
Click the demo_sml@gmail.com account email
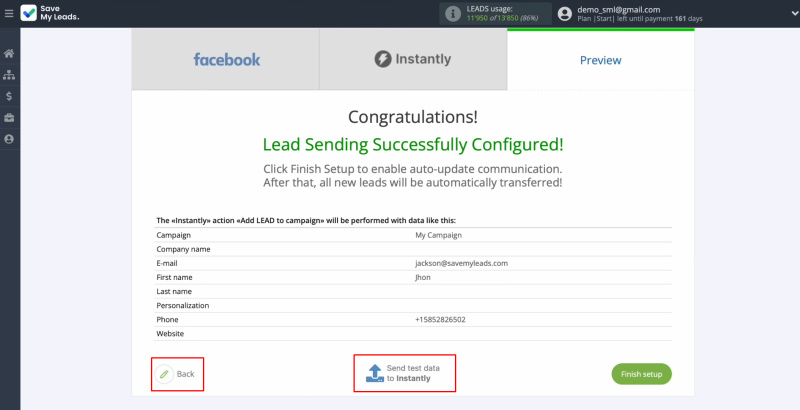618,9
